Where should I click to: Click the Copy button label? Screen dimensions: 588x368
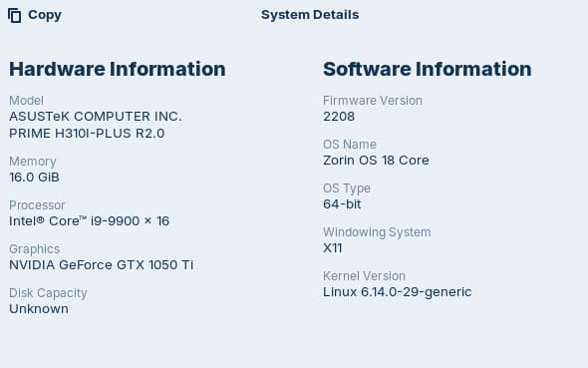(x=45, y=15)
